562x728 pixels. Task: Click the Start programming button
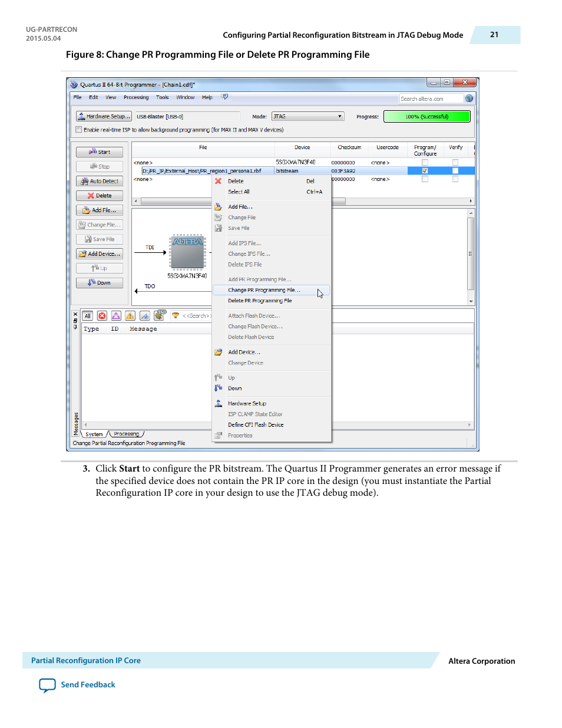click(100, 152)
